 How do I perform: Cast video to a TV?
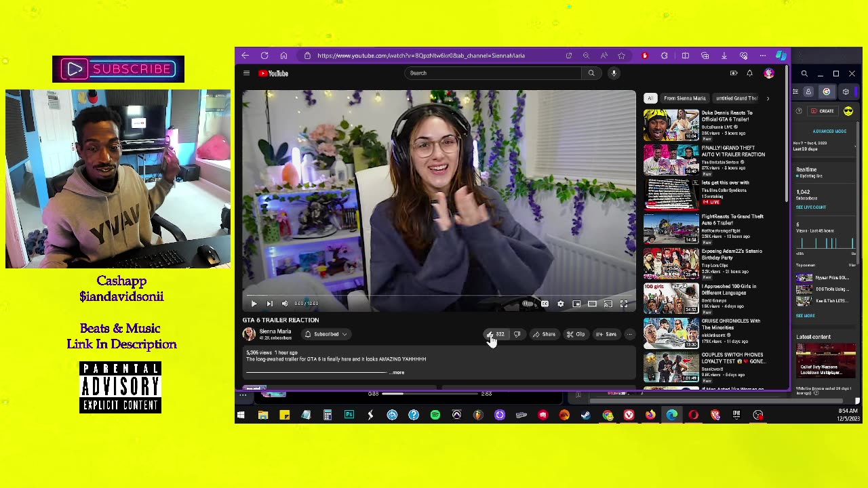click(x=608, y=304)
